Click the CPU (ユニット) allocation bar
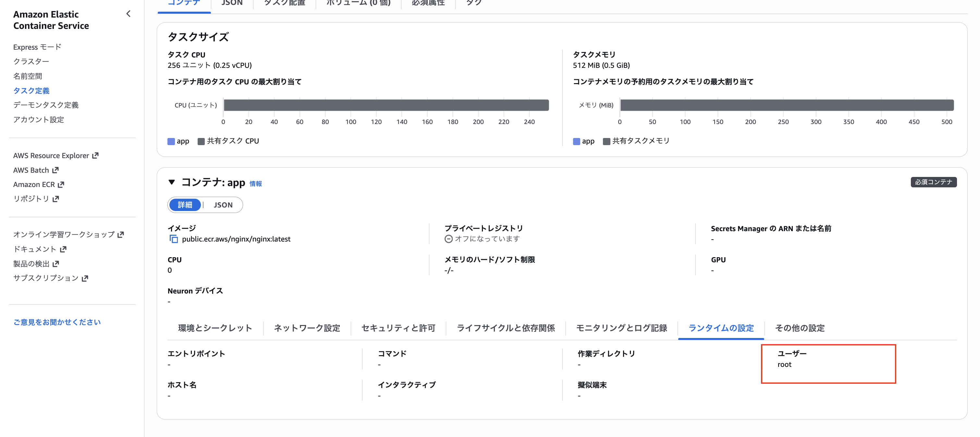 386,105
